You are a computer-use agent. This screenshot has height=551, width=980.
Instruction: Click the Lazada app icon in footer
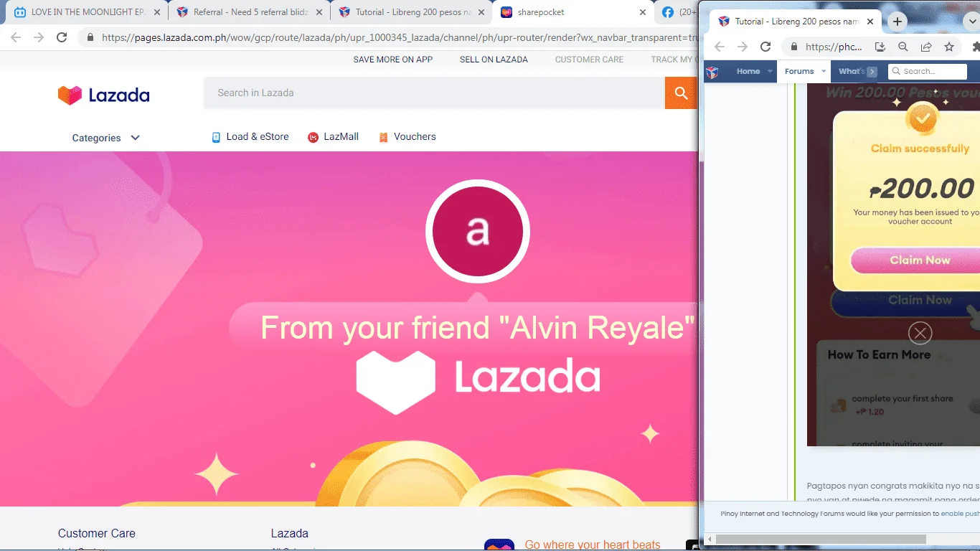(x=499, y=545)
